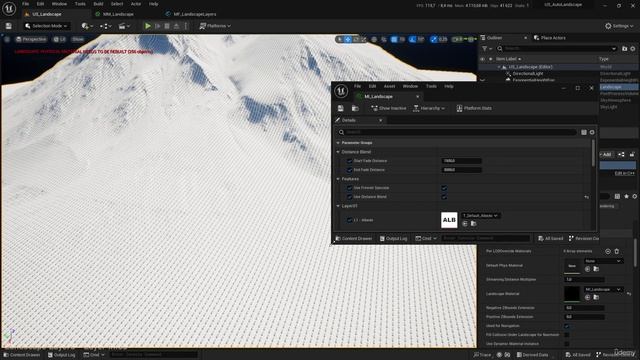Open Output Log in MI_Landscape window

pyautogui.click(x=393, y=238)
